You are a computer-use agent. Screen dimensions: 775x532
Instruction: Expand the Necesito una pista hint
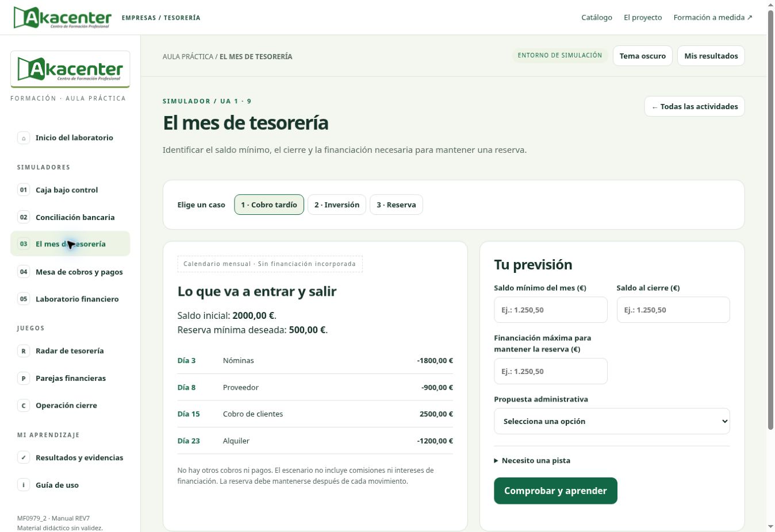coord(532,460)
